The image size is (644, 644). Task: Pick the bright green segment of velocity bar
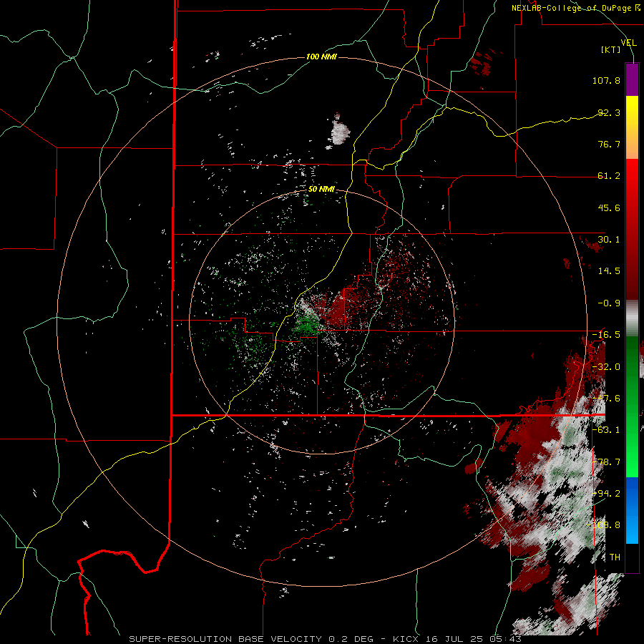coord(632,452)
